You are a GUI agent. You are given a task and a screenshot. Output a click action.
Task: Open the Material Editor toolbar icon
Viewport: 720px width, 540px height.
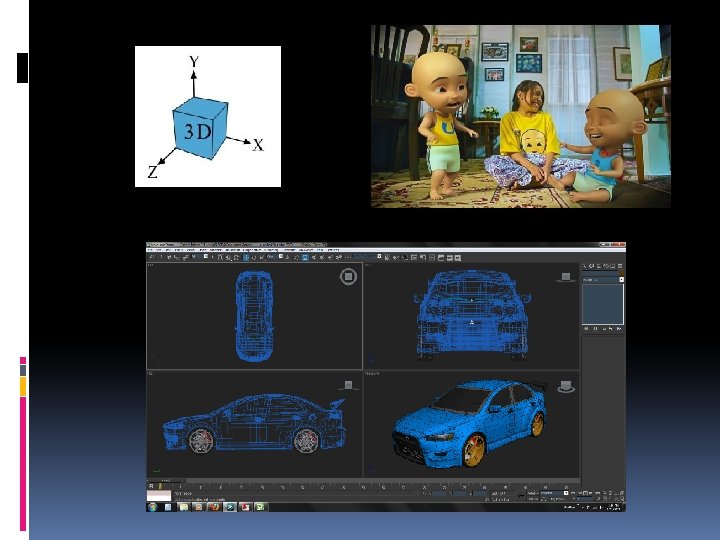click(432, 258)
